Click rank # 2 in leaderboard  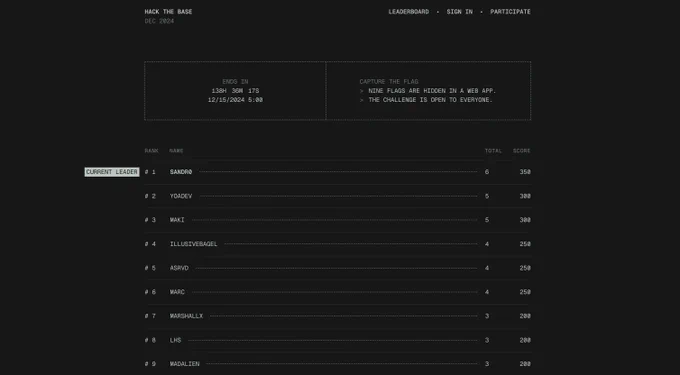(150, 196)
